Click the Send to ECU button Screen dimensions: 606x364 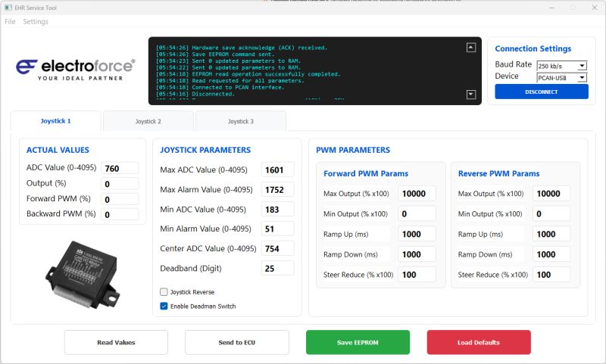coord(237,342)
